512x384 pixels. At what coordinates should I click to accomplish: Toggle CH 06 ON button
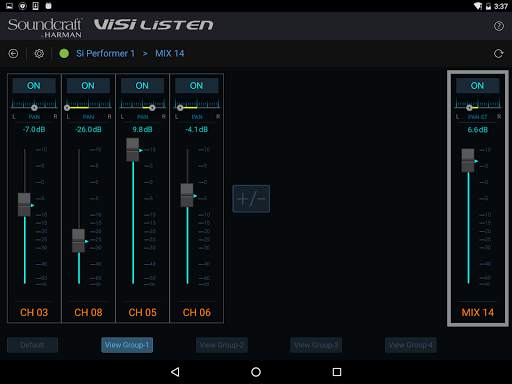click(197, 86)
